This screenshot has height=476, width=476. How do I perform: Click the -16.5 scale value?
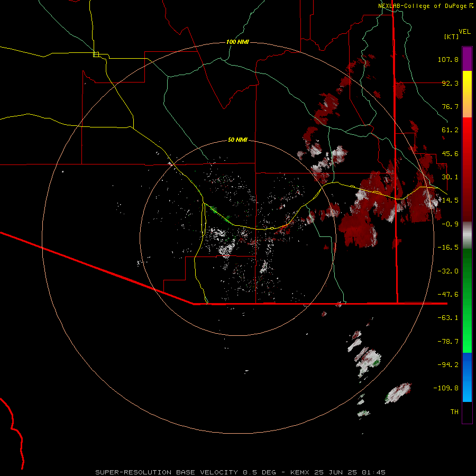click(x=448, y=248)
